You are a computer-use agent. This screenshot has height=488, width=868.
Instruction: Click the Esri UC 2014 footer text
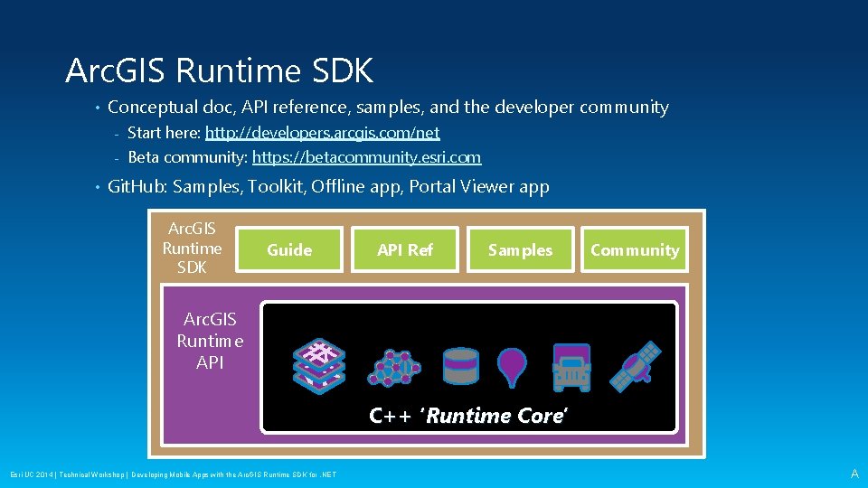tap(174, 474)
